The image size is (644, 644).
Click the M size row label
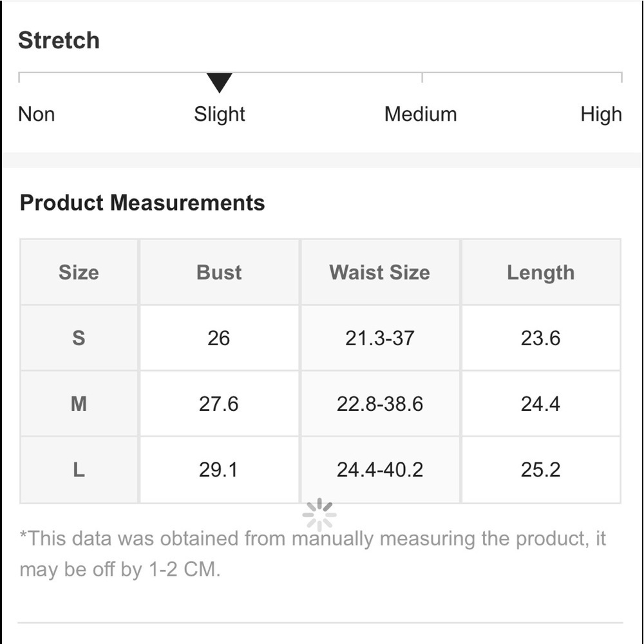[x=79, y=404]
